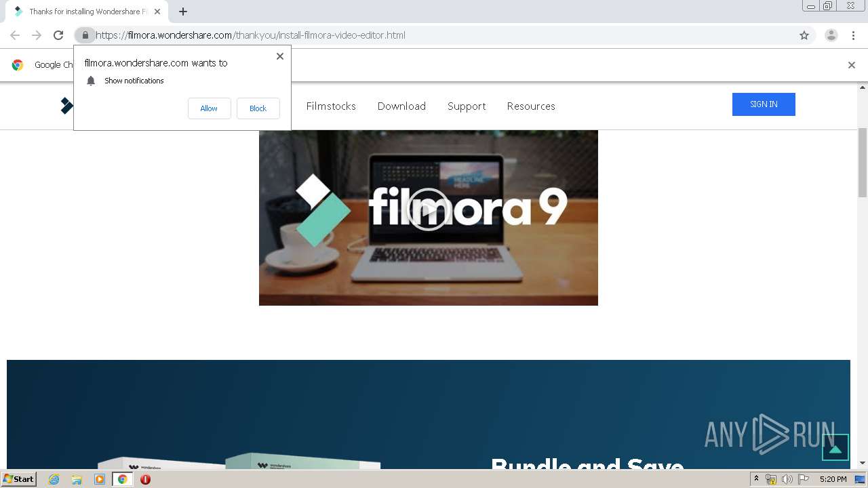Click the Action Center flag icon
868x488 pixels.
[x=804, y=479]
